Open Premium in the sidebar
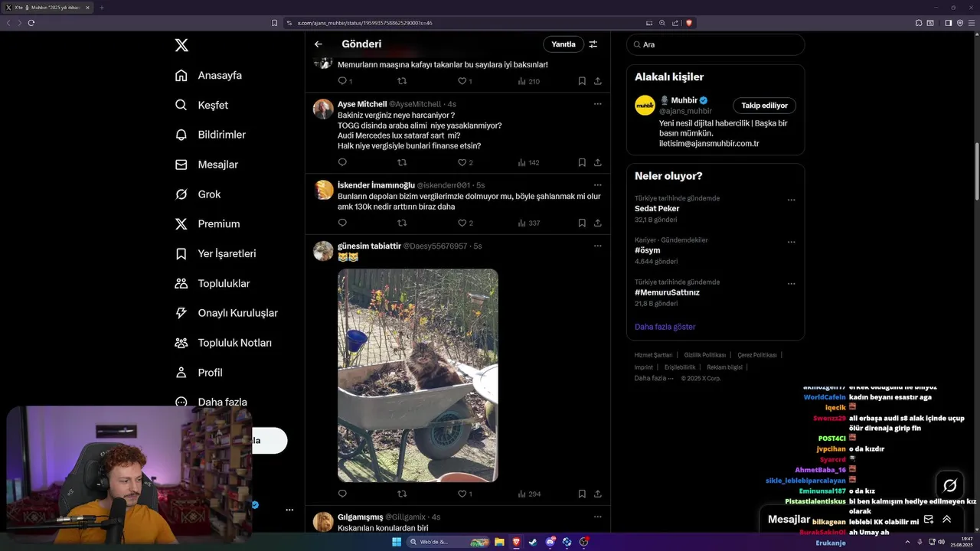 tap(207, 223)
